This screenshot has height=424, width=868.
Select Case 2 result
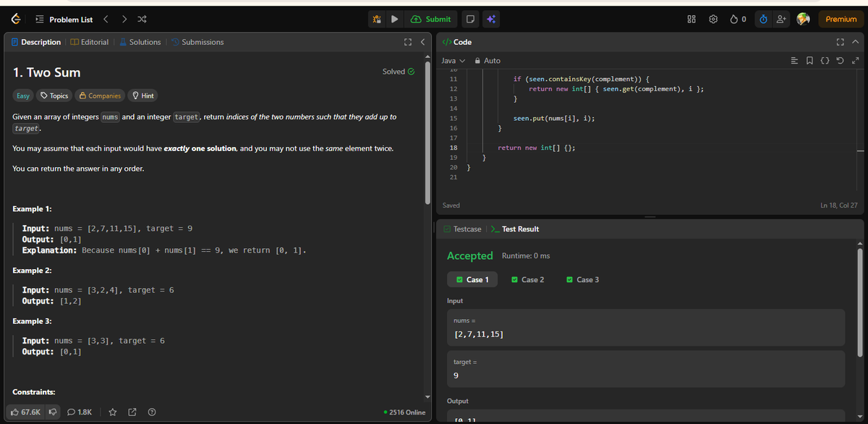pyautogui.click(x=528, y=279)
